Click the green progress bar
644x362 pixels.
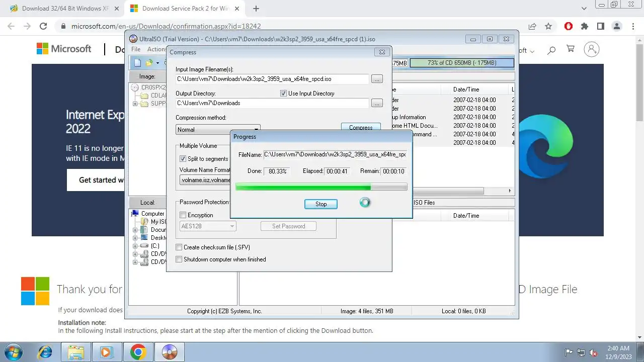click(321, 187)
